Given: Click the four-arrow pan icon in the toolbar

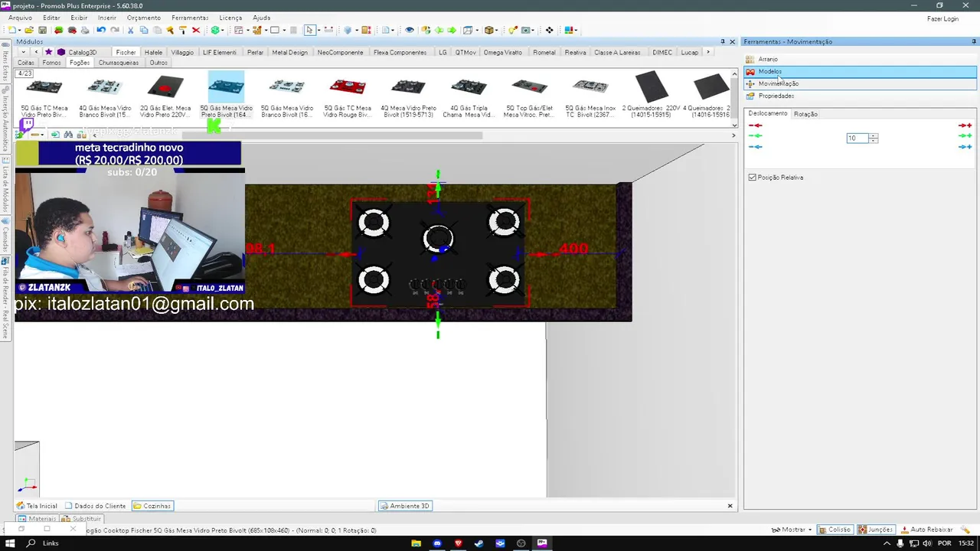Looking at the screenshot, I should click(549, 31).
